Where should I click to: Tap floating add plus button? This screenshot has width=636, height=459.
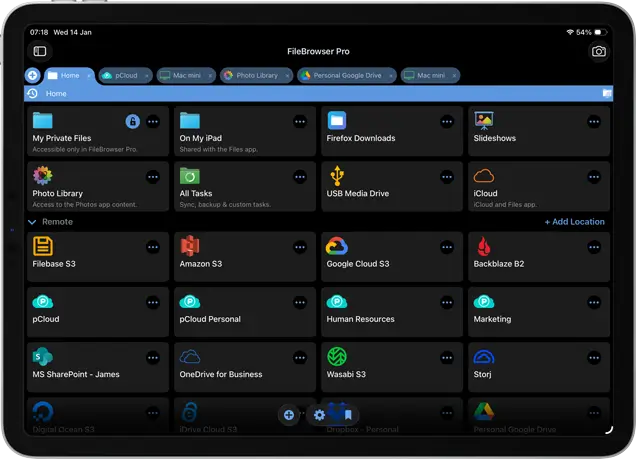click(x=289, y=415)
